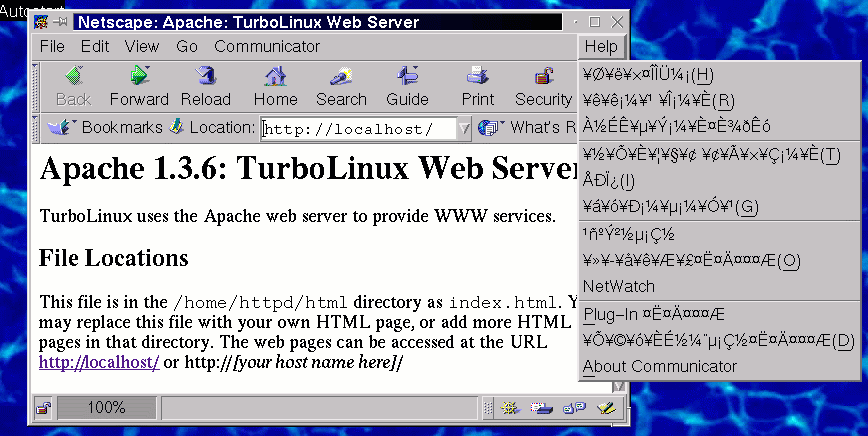Click the File Locations heading
The height and width of the screenshot is (436, 868).
click(x=113, y=258)
